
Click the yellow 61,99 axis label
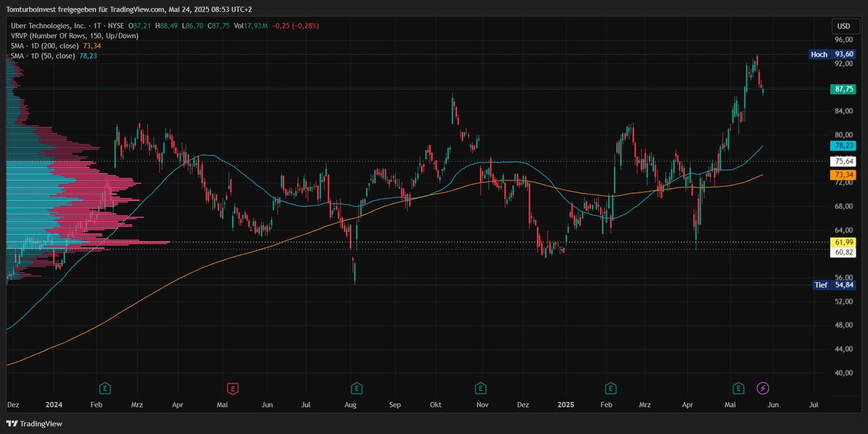coord(843,242)
